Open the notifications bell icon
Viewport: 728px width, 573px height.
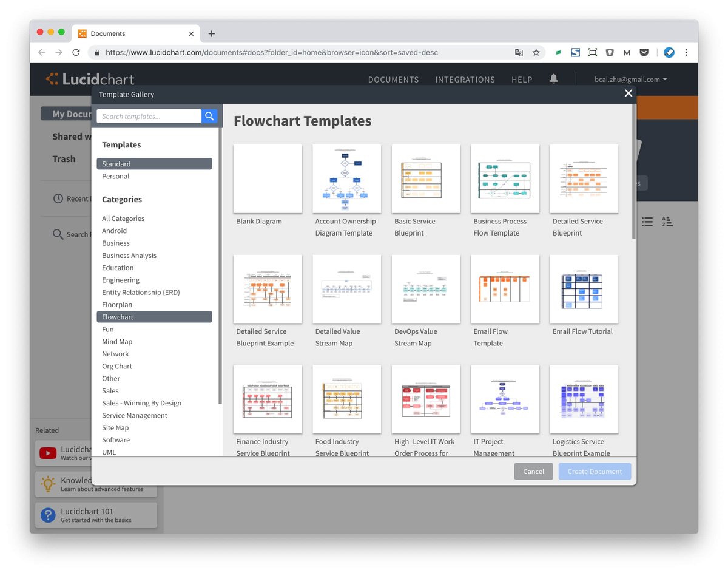(553, 79)
